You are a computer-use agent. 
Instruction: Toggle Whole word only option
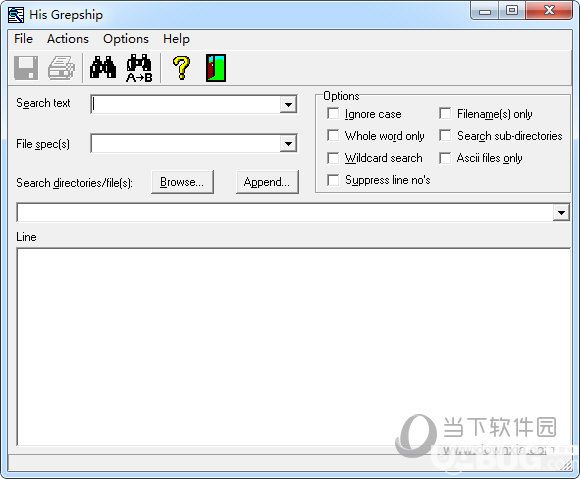click(333, 135)
